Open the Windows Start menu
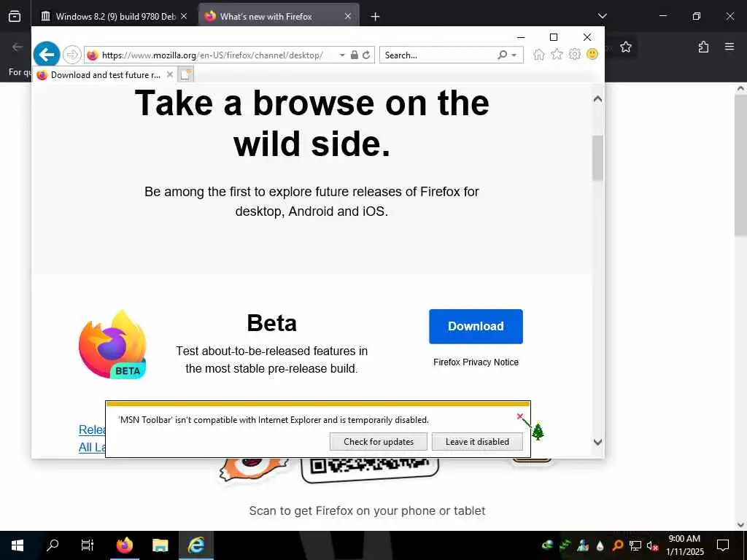The image size is (747, 560). click(18, 545)
